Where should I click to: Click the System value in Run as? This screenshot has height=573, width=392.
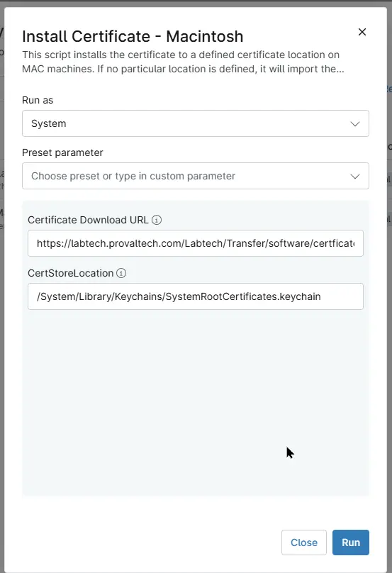49,123
